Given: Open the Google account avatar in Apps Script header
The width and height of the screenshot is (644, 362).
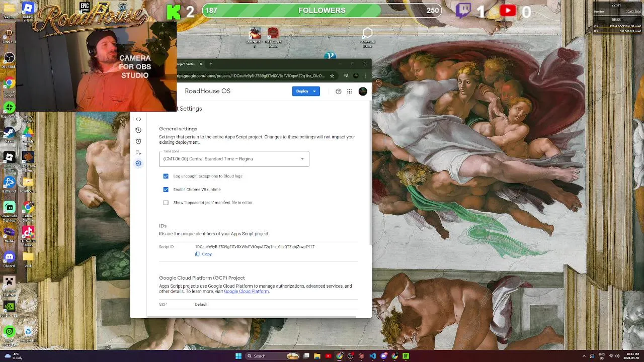Looking at the screenshot, I should [x=363, y=92].
